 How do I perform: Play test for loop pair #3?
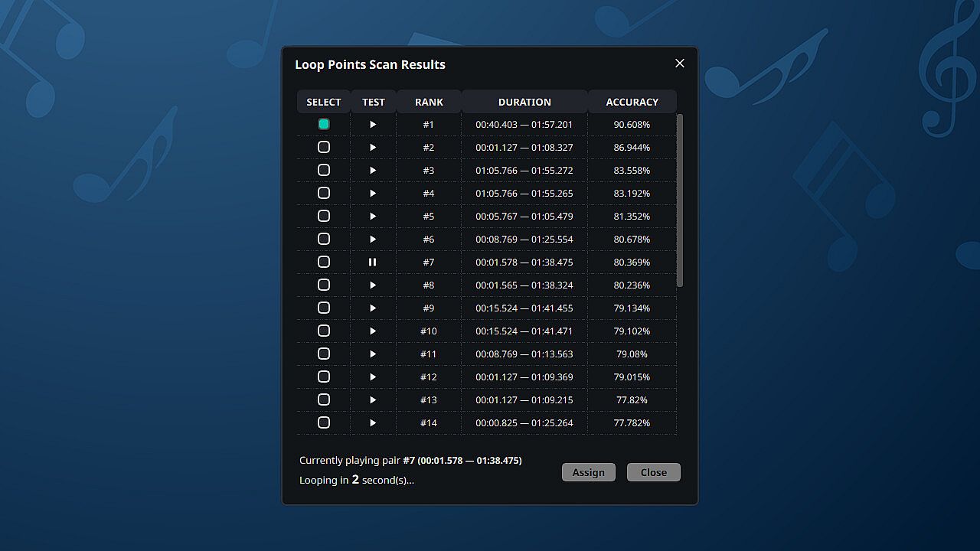pyautogui.click(x=373, y=170)
